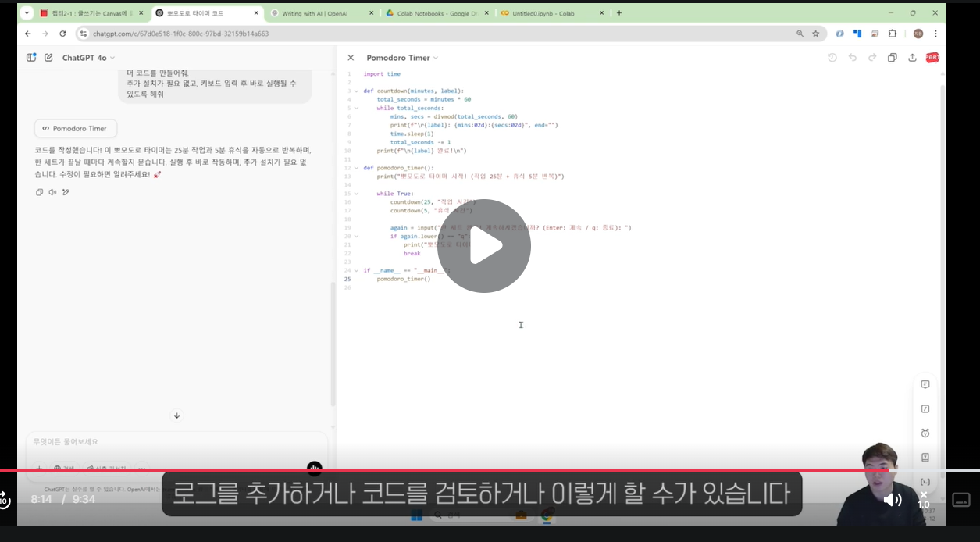
Task: Open the Chrome extensions puzzle menu
Action: [x=893, y=34]
